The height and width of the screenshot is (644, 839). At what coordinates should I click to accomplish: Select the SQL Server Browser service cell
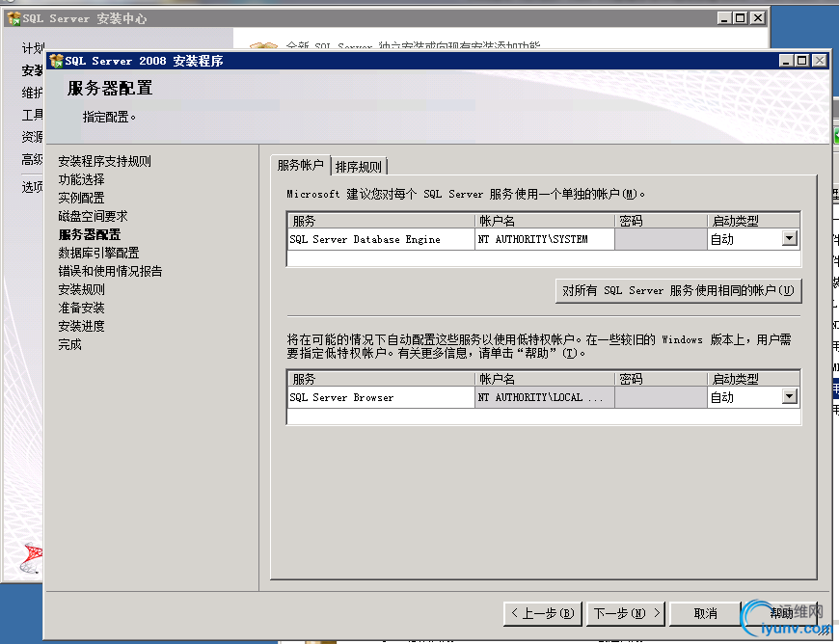tap(381, 397)
